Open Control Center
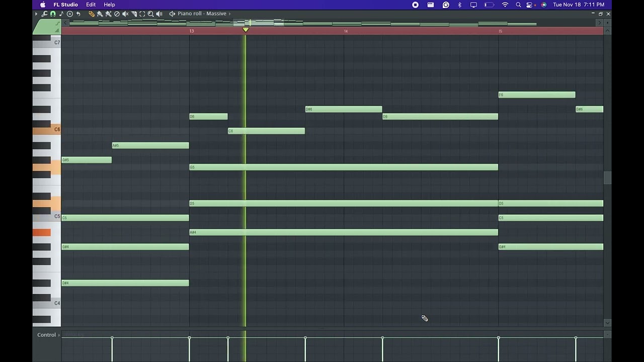The image size is (644, 362). coord(530,5)
